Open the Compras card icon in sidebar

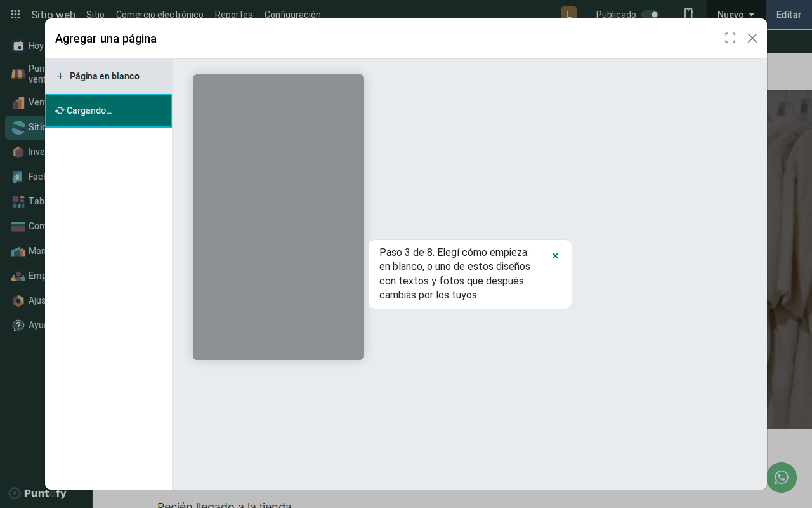tap(18, 226)
